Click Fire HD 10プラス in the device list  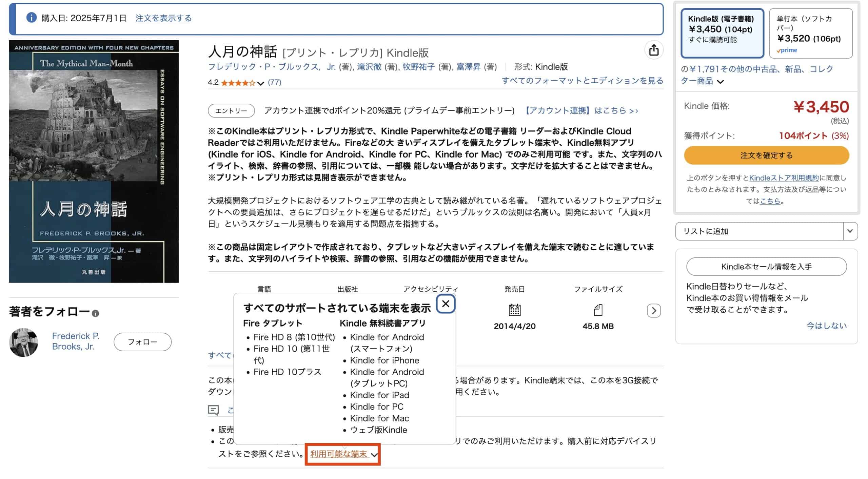[x=287, y=372]
